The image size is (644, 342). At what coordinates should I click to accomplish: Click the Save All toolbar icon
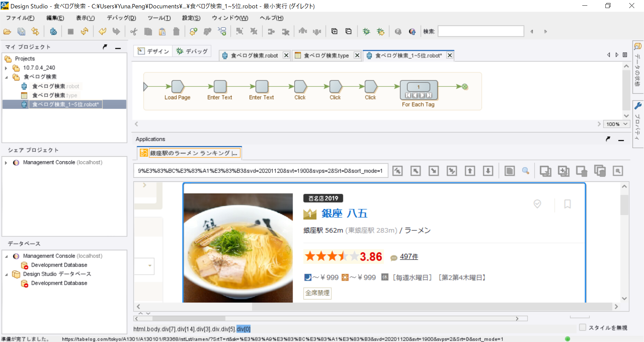click(21, 32)
